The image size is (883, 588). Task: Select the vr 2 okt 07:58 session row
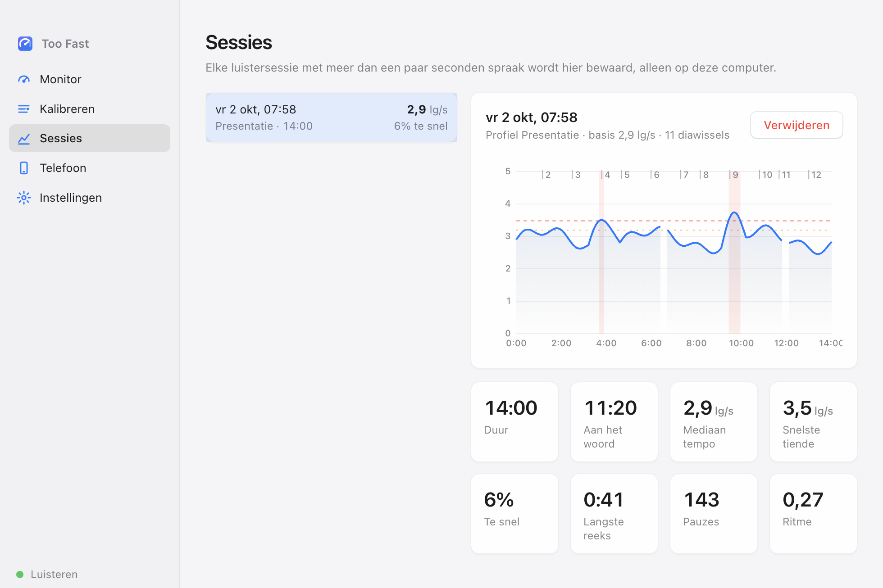pos(332,118)
